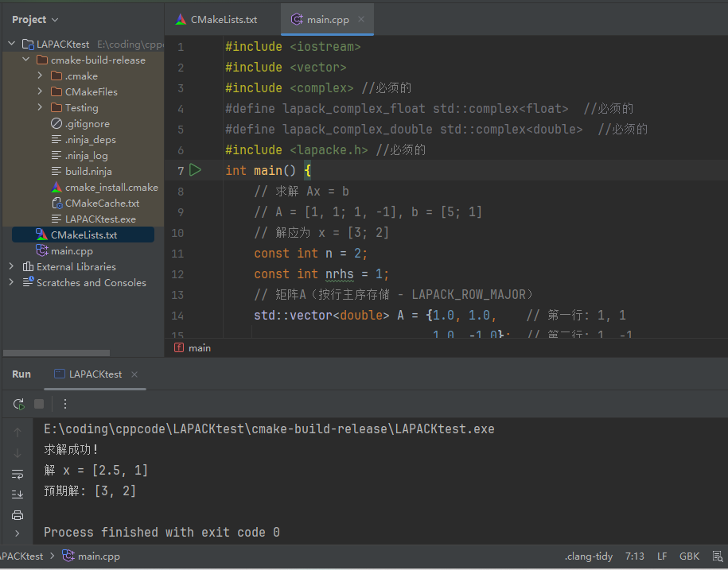The width and height of the screenshot is (728, 570).
Task: Click the main.cpp breadcrumb in status bar
Action: tap(99, 556)
